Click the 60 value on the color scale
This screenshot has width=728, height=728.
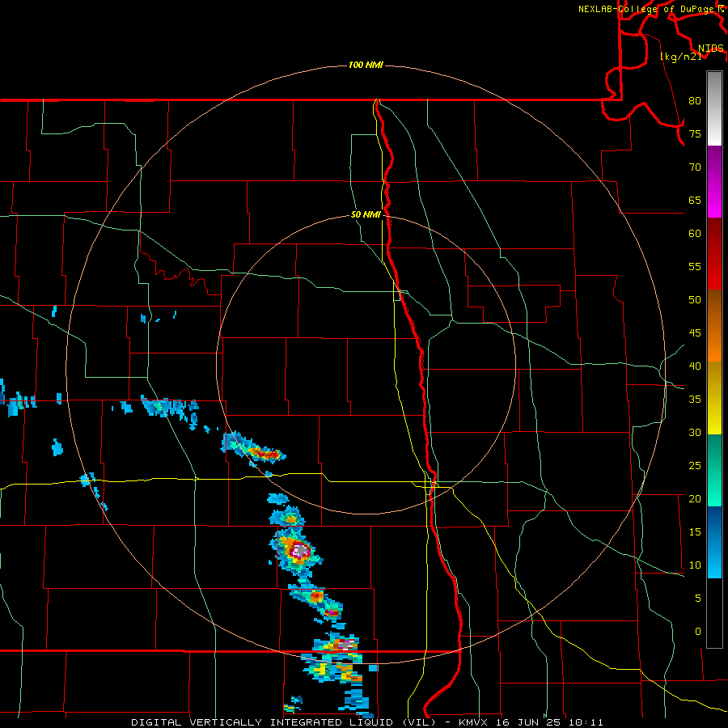pos(695,234)
